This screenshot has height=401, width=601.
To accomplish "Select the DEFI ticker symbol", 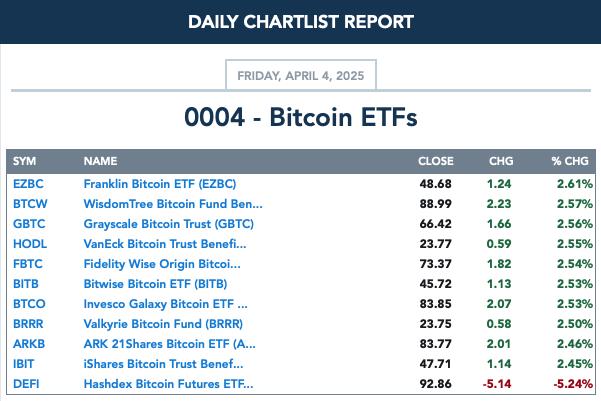I will coord(26,384).
